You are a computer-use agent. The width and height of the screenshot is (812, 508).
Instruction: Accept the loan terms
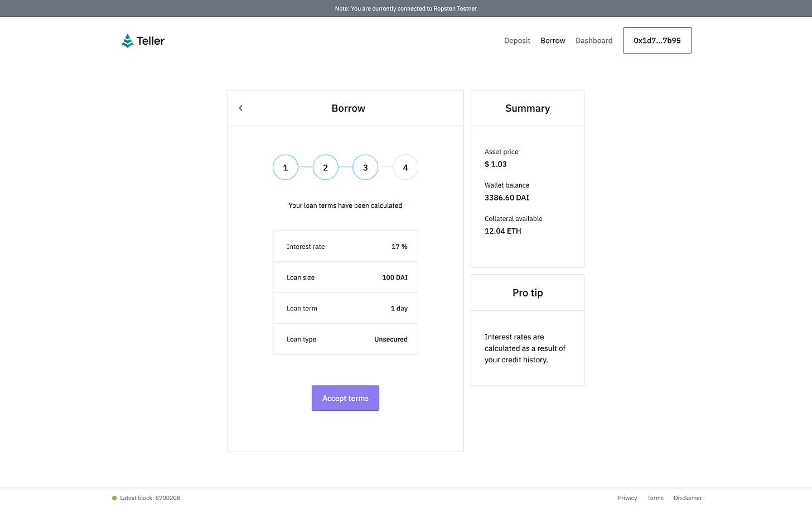pyautogui.click(x=345, y=398)
